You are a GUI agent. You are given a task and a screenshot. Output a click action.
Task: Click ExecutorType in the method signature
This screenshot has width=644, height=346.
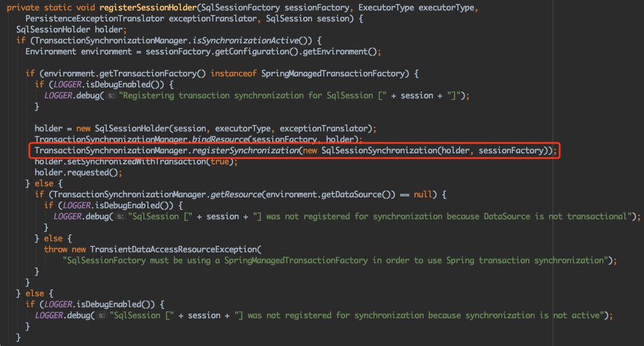(386, 8)
